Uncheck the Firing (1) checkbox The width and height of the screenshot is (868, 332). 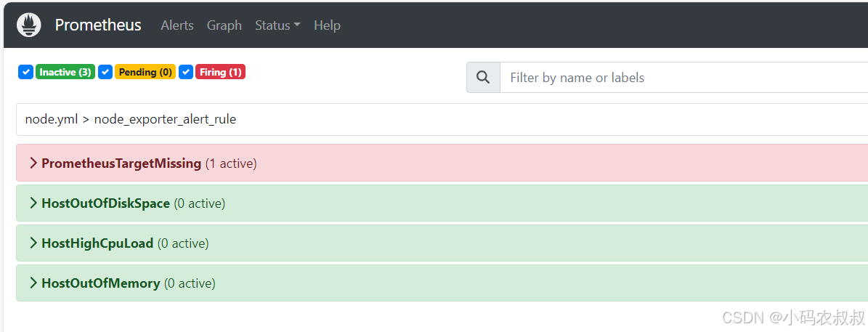[186, 72]
